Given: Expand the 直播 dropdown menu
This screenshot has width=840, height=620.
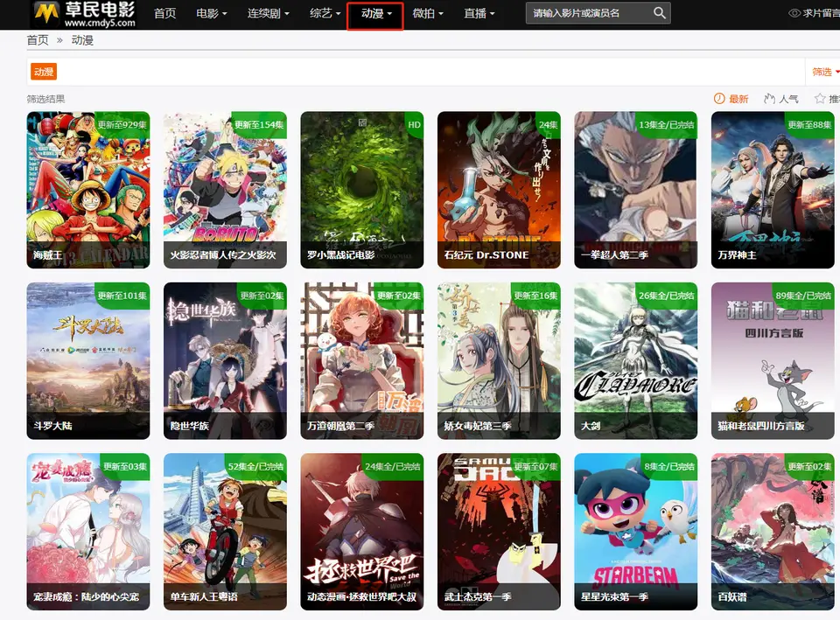Looking at the screenshot, I should coord(479,13).
